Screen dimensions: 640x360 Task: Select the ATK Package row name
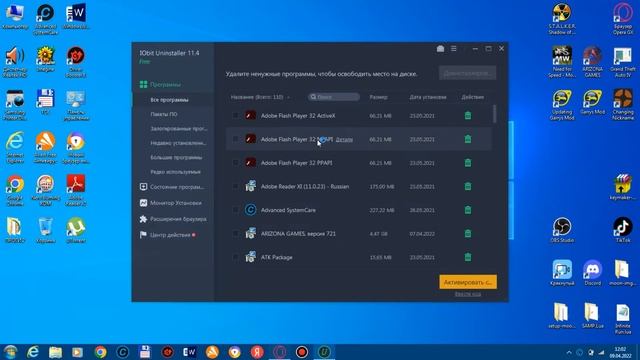[276, 258]
